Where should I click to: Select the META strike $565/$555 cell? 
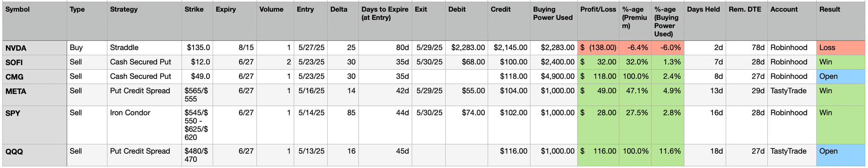point(197,95)
